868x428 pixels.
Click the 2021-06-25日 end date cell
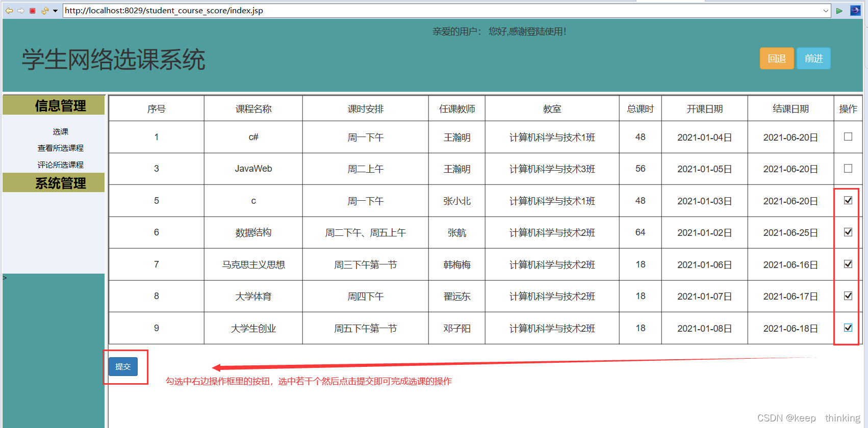pos(791,232)
